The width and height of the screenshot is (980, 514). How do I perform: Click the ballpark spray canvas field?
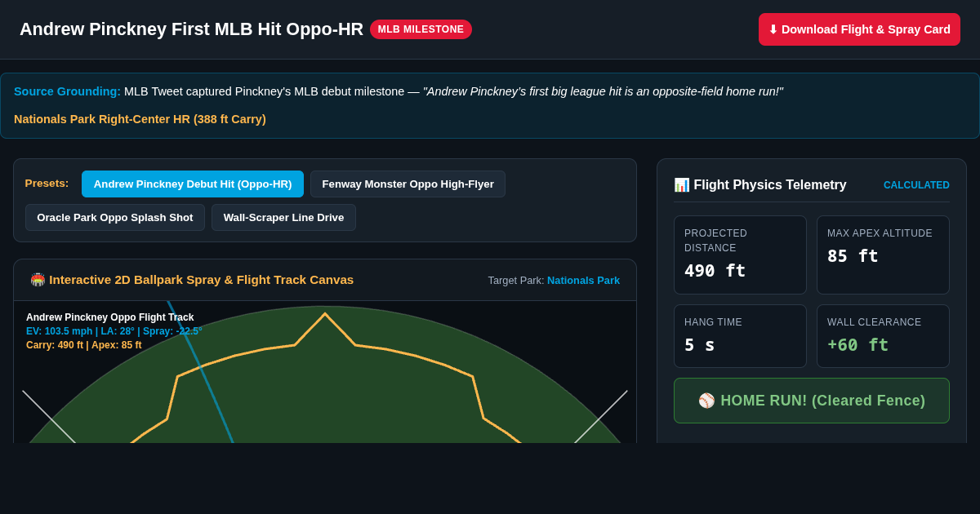pyautogui.click(x=325, y=372)
